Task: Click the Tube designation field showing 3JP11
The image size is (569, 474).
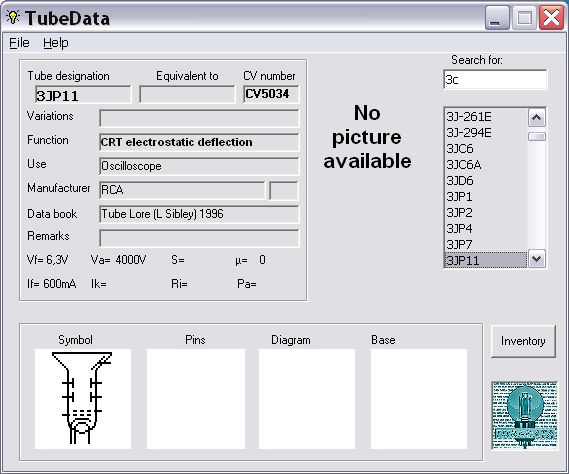Action: click(x=83, y=95)
